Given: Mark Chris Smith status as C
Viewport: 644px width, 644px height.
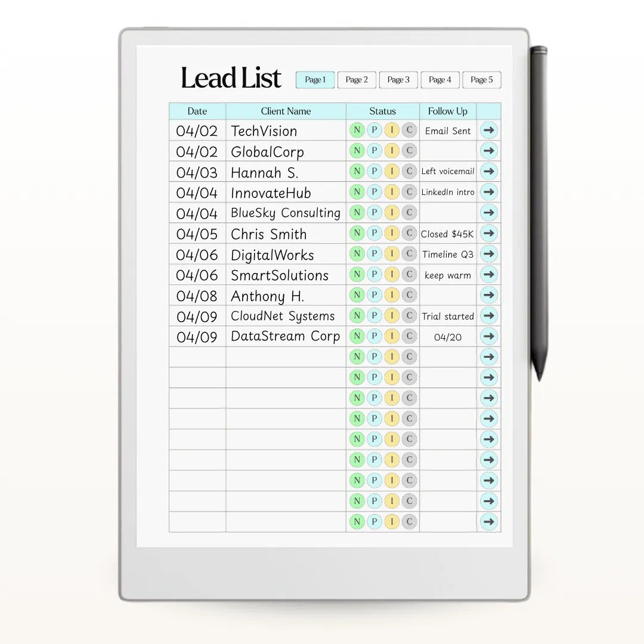Looking at the screenshot, I should [409, 233].
